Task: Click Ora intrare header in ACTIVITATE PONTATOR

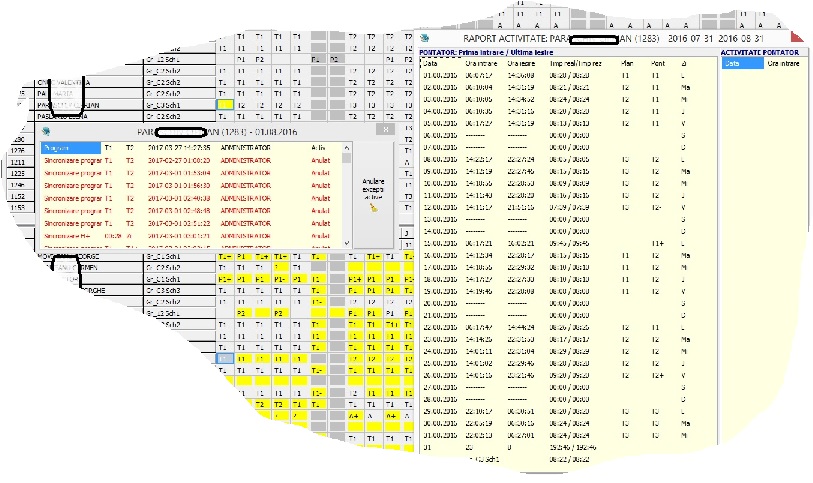Action: pos(783,64)
